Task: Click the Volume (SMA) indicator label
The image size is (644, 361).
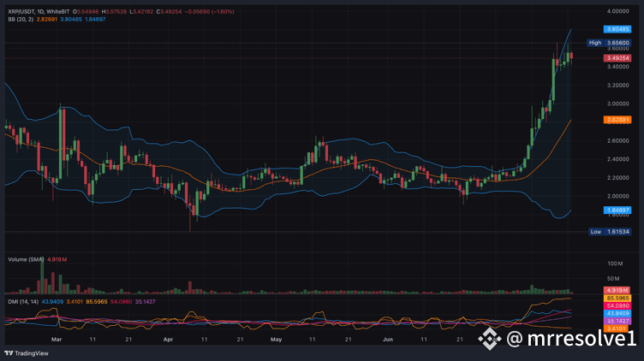Action: click(26, 259)
